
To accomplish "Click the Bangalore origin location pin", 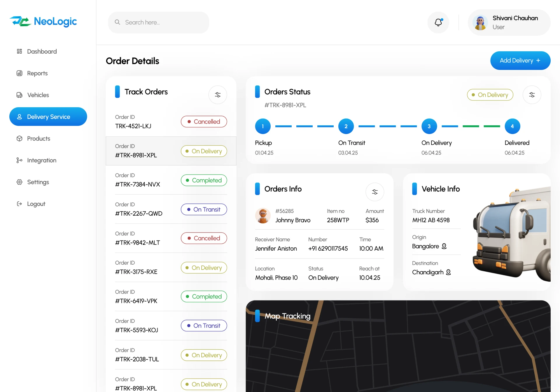I will click(444, 246).
